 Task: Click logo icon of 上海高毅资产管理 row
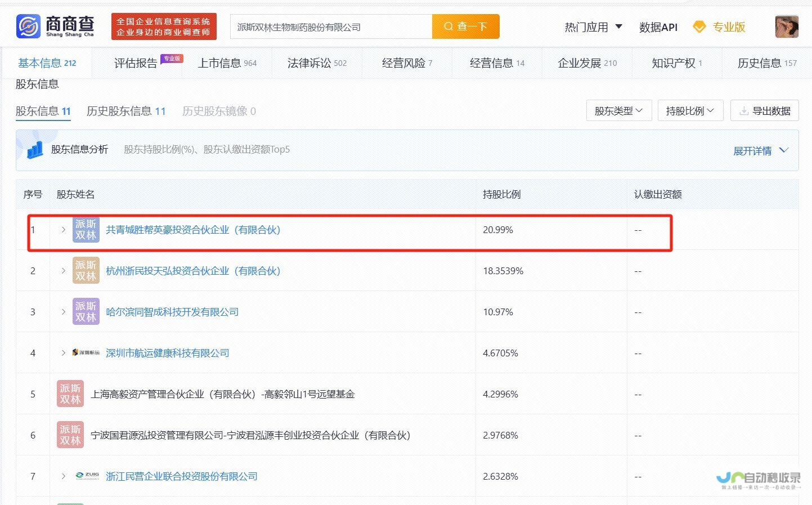(70, 394)
